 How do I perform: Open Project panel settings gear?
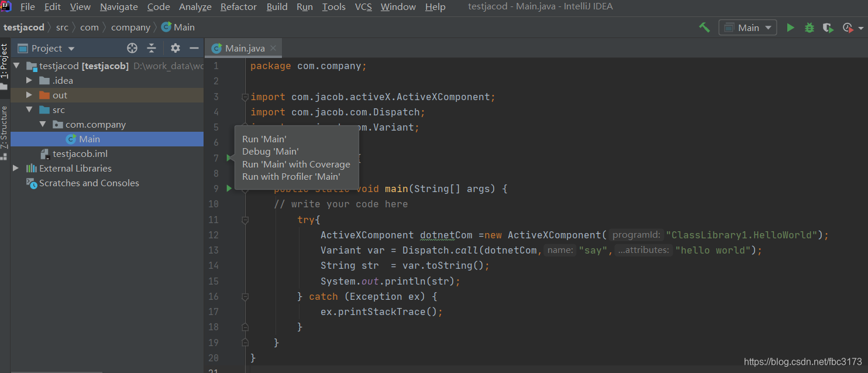(175, 48)
